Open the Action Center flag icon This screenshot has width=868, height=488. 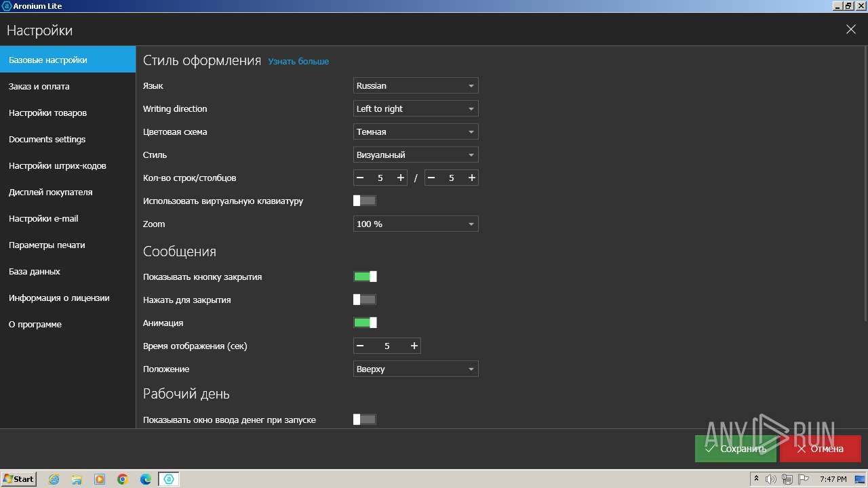click(803, 479)
